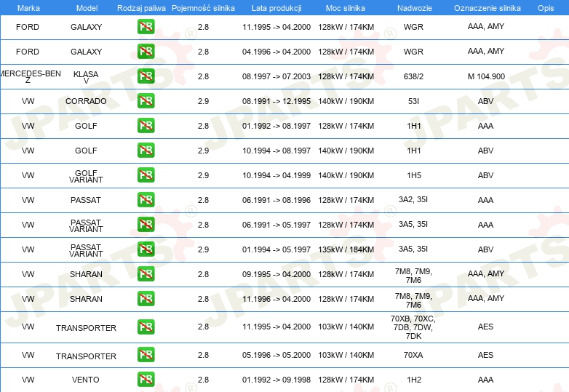Click production dates 09.1995 -> 04.2000

pos(276,274)
